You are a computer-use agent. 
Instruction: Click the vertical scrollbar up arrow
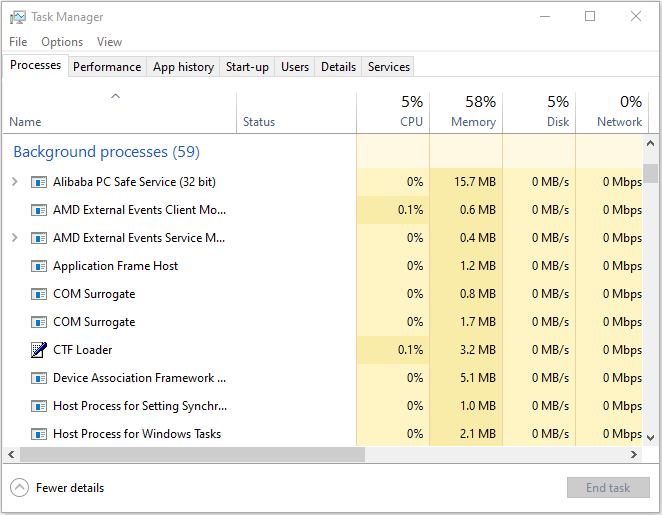pos(651,144)
